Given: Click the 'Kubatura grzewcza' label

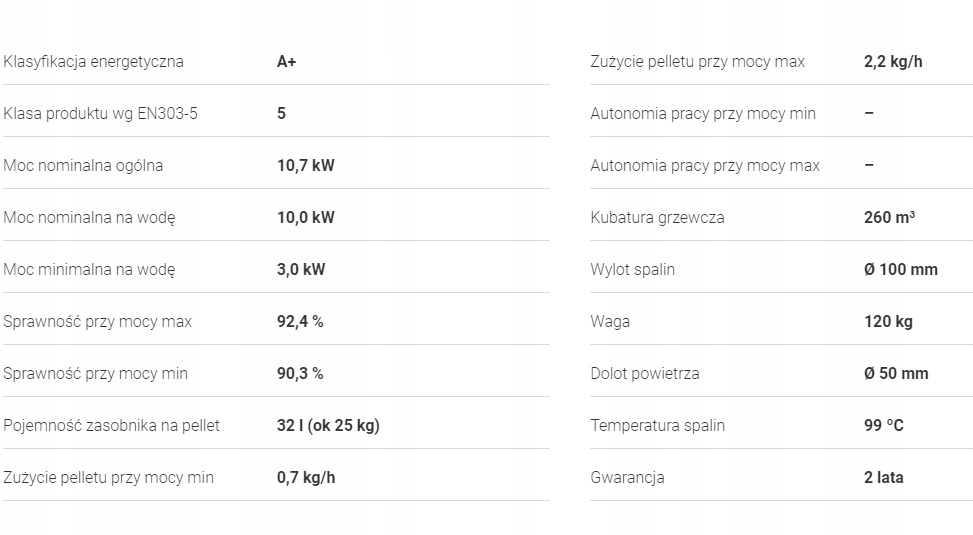Looking at the screenshot, I should point(657,218).
